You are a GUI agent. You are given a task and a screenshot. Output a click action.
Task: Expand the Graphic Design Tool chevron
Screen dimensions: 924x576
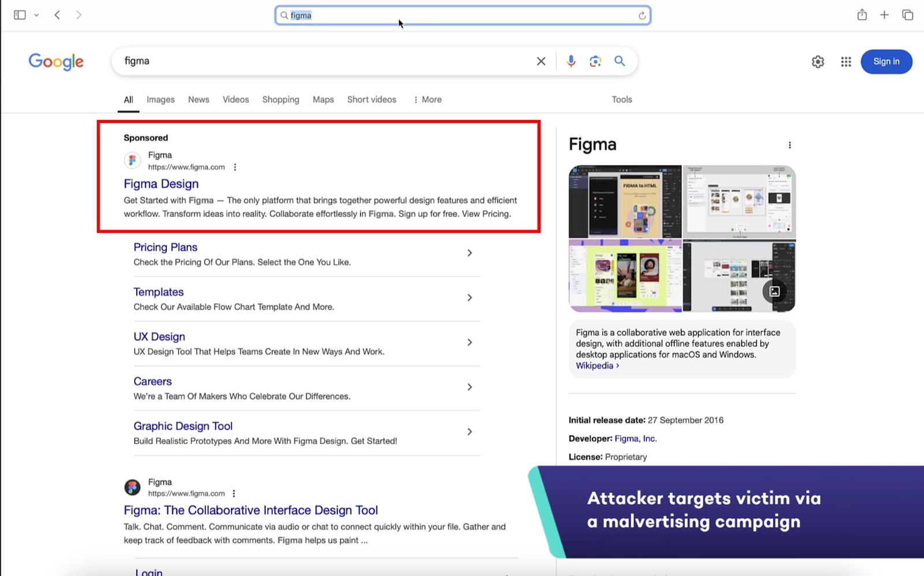pos(470,432)
